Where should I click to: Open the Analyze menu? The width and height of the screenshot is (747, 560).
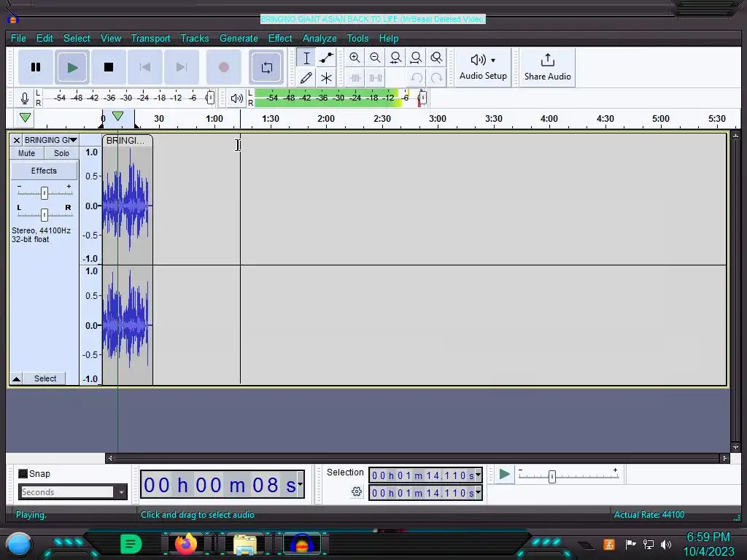coord(320,38)
